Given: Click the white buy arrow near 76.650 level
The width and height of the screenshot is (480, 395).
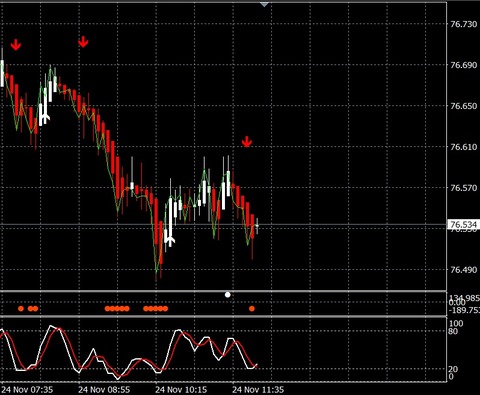Looking at the screenshot, I should (46, 117).
